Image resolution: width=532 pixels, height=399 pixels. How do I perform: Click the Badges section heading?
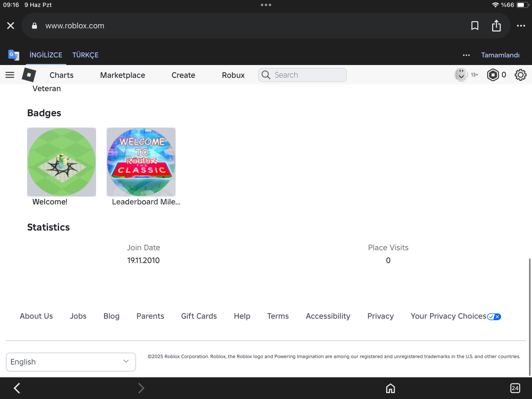[x=44, y=113]
